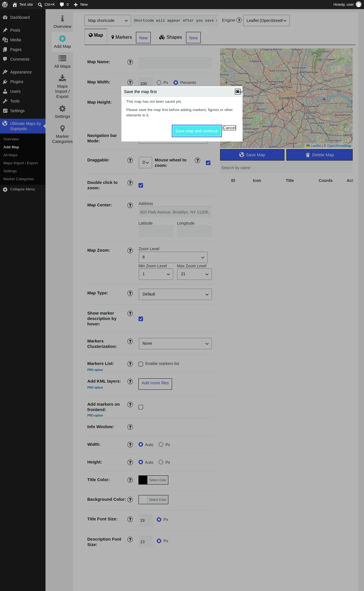The image size is (364, 591).
Task: Show help for Draggable option
Action: click(130, 160)
